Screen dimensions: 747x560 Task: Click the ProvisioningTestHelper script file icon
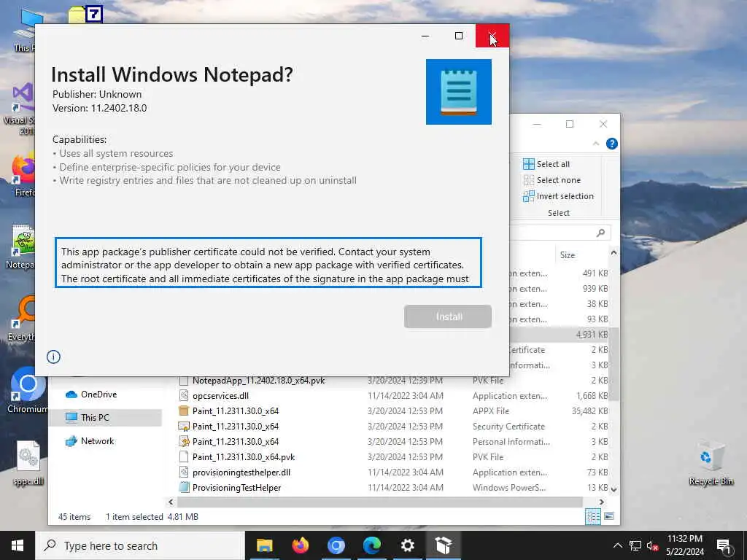click(x=184, y=488)
